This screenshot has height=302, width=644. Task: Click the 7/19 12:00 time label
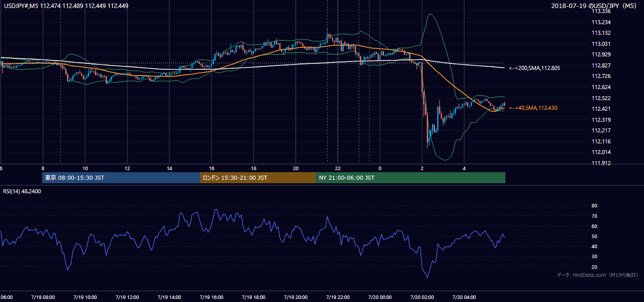click(x=126, y=297)
